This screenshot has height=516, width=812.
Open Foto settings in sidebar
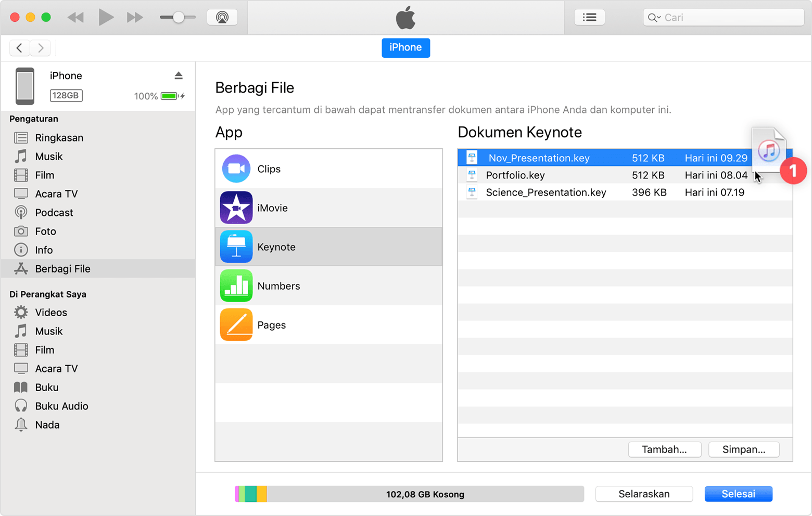coord(98,231)
